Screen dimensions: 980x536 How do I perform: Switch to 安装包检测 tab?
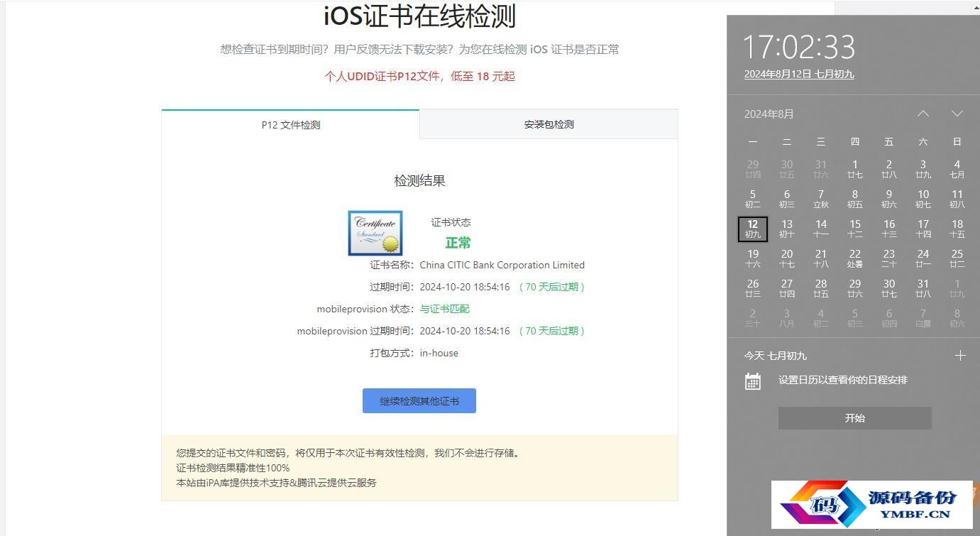tap(549, 124)
